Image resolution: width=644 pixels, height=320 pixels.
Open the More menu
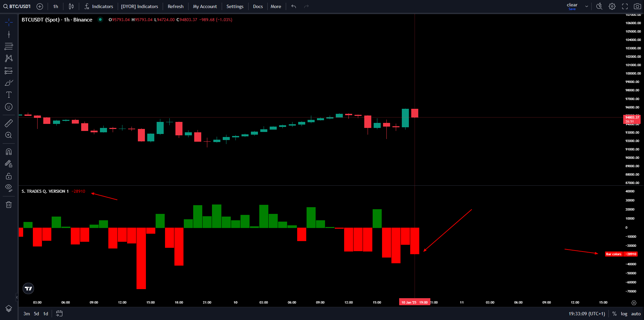276,6
